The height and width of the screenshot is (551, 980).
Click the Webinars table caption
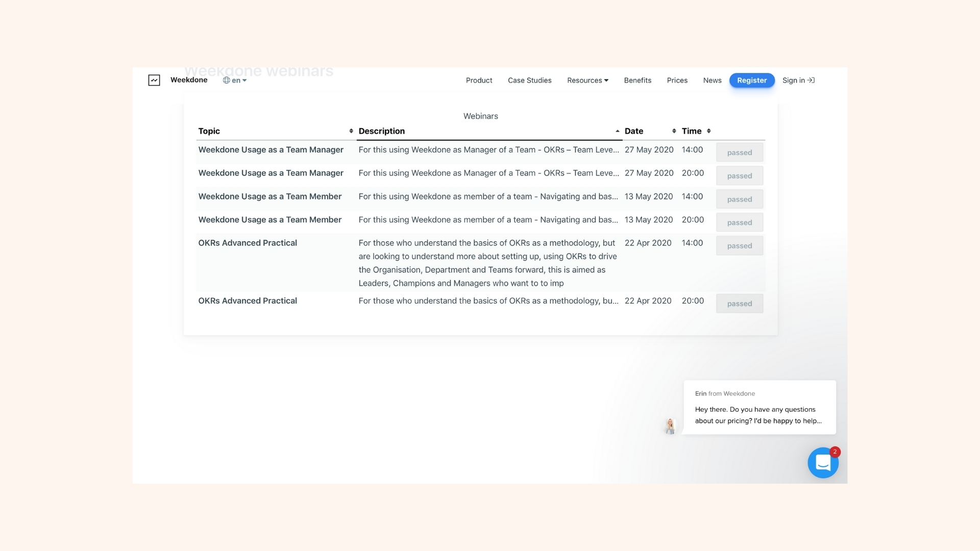pyautogui.click(x=480, y=116)
